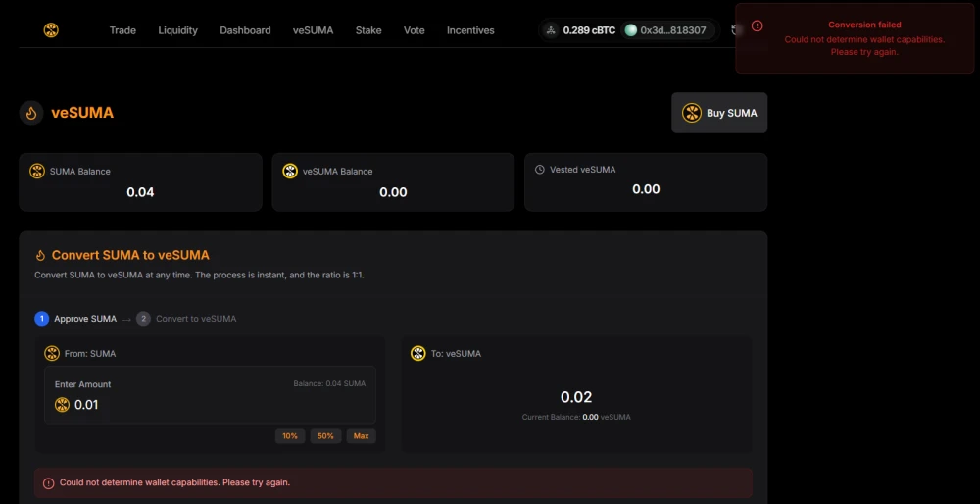Click the green wallet avatar icon

(x=631, y=30)
